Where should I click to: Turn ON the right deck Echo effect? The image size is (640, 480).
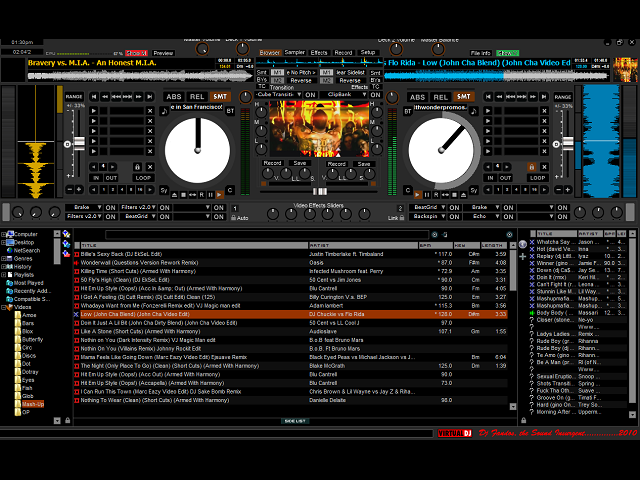coord(508,217)
